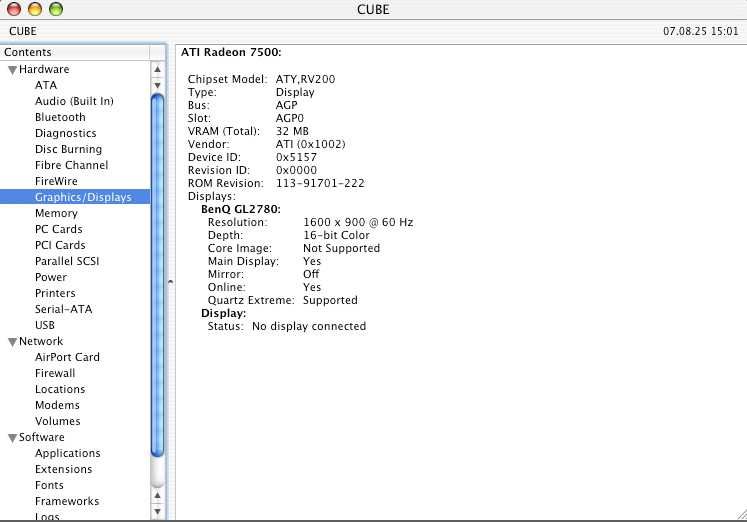
Task: Open Disc Burning information
Action: [x=68, y=149]
